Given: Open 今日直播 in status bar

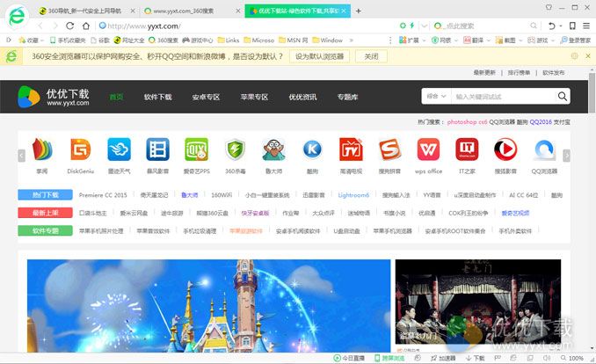Looking at the screenshot, I should pos(349,358).
